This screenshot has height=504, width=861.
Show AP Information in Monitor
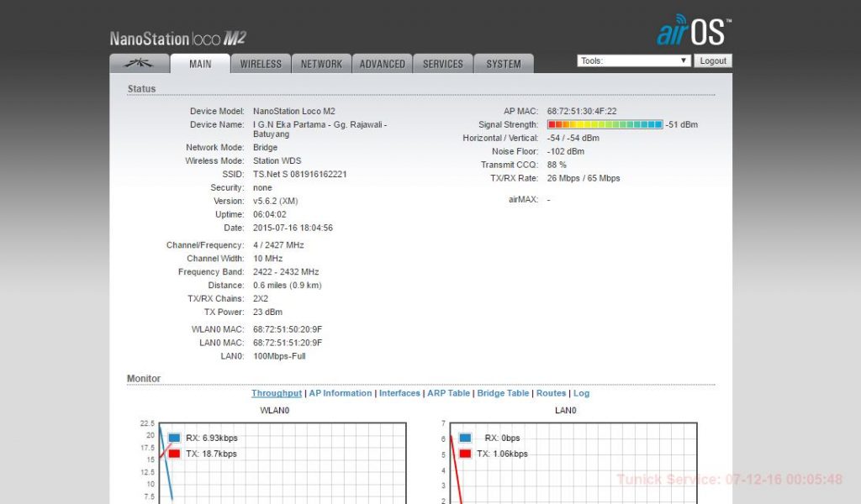pyautogui.click(x=341, y=393)
